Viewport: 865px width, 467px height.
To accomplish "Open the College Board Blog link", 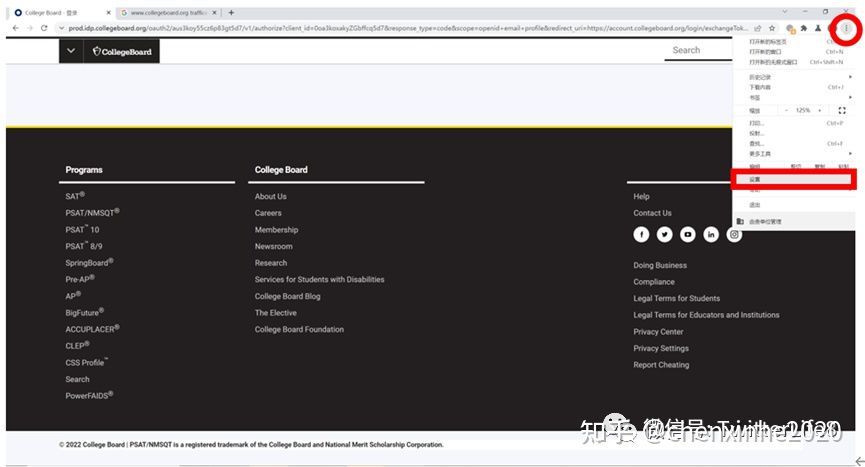I will (x=287, y=296).
